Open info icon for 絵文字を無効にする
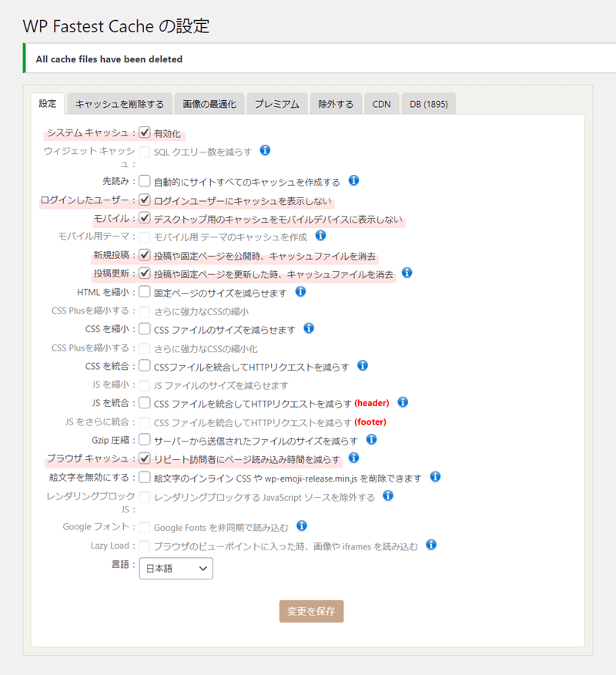 (435, 476)
